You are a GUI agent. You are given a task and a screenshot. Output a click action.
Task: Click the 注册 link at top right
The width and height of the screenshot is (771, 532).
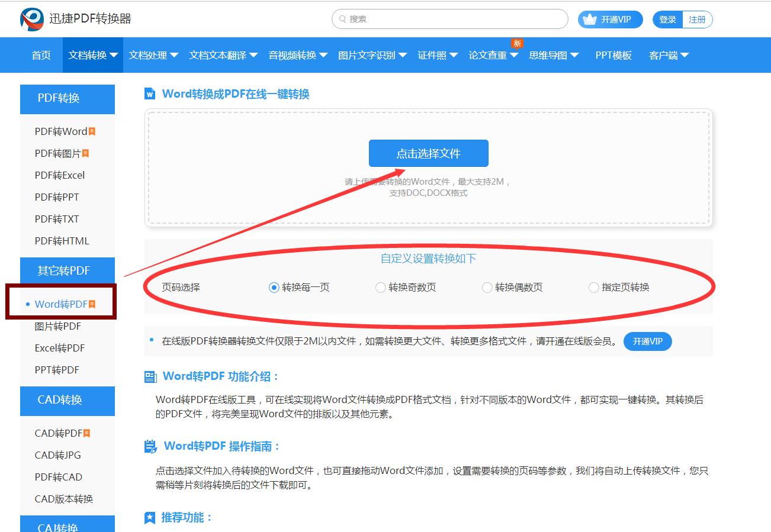(697, 19)
